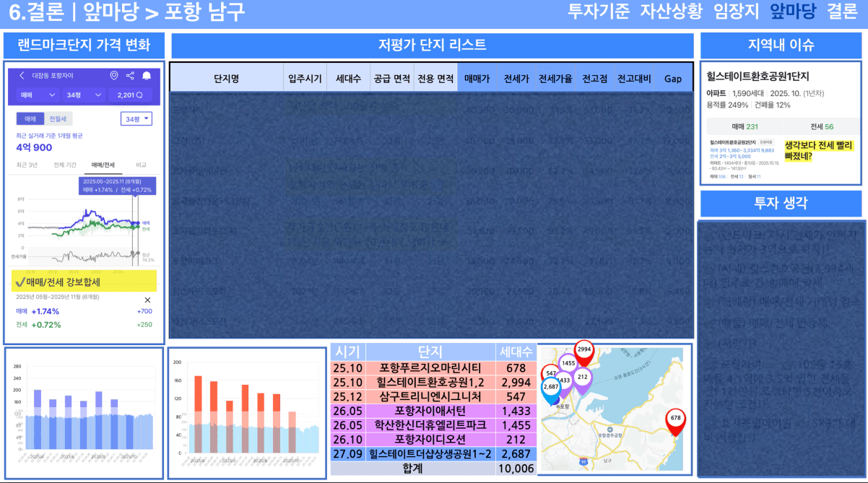Select the purple 212 map pin
The image size is (868, 483).
pos(583,377)
